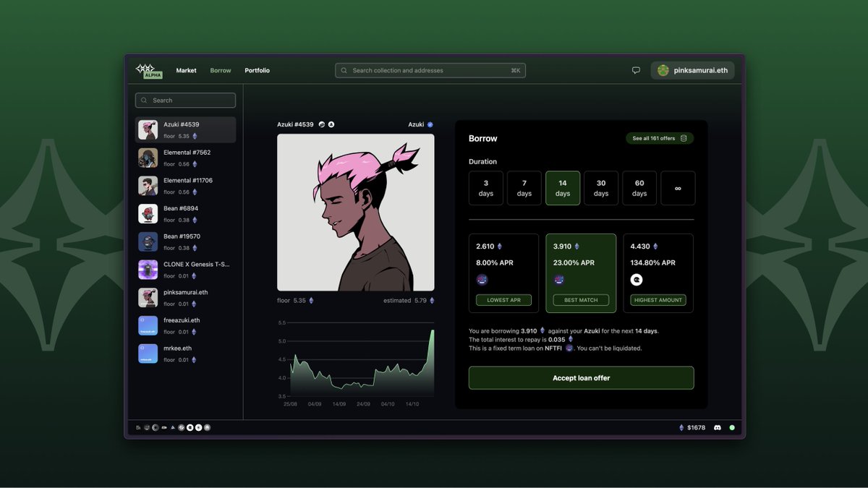Click the first marketplace icon after Azuki #4539
Viewport: 868px width, 488px height.
322,124
